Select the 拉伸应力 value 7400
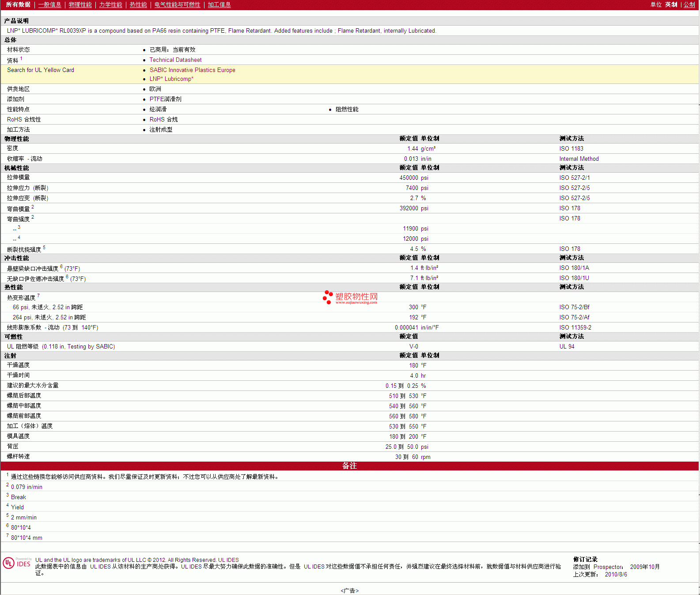The image size is (700, 595). pyautogui.click(x=412, y=188)
